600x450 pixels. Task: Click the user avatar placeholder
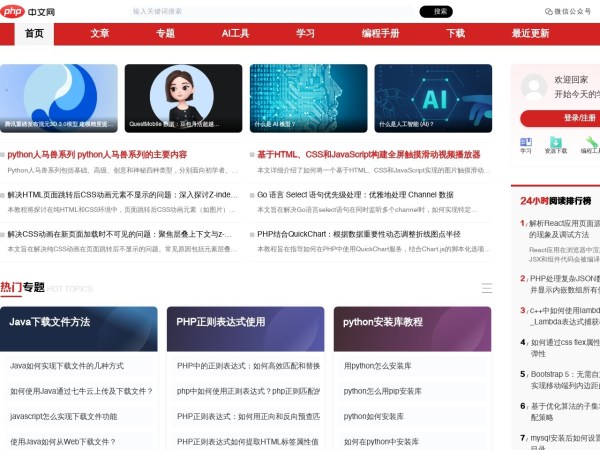click(534, 87)
